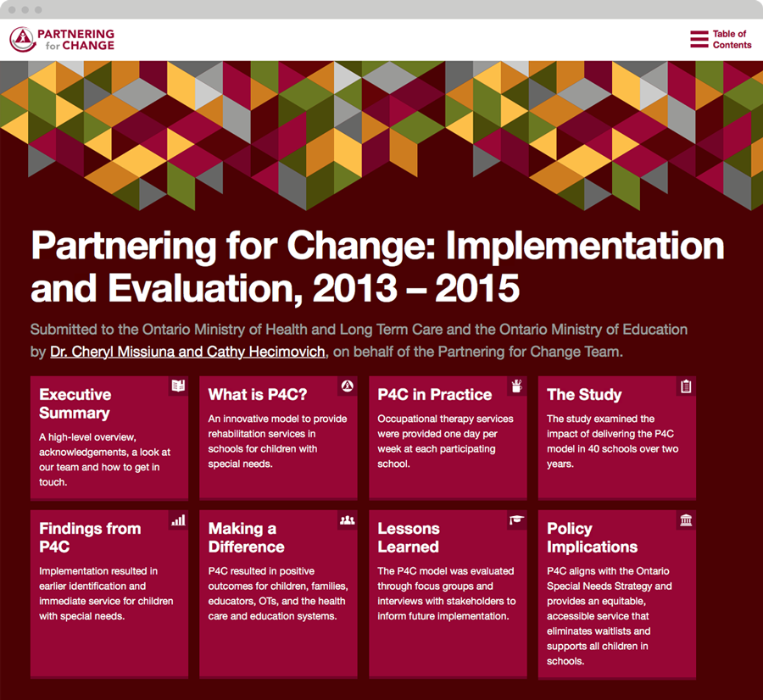Open the Table of Contents hamburger menu icon

[699, 39]
